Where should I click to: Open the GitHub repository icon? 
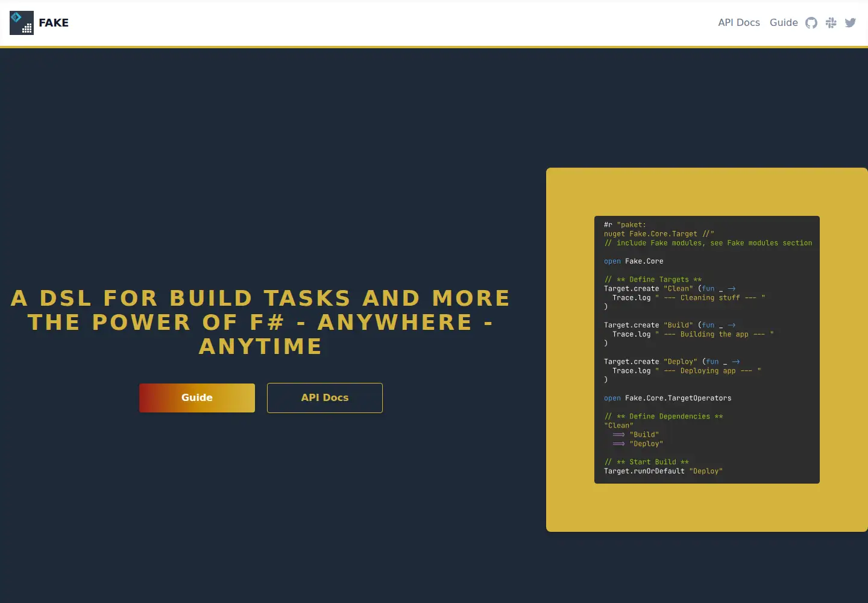(811, 23)
